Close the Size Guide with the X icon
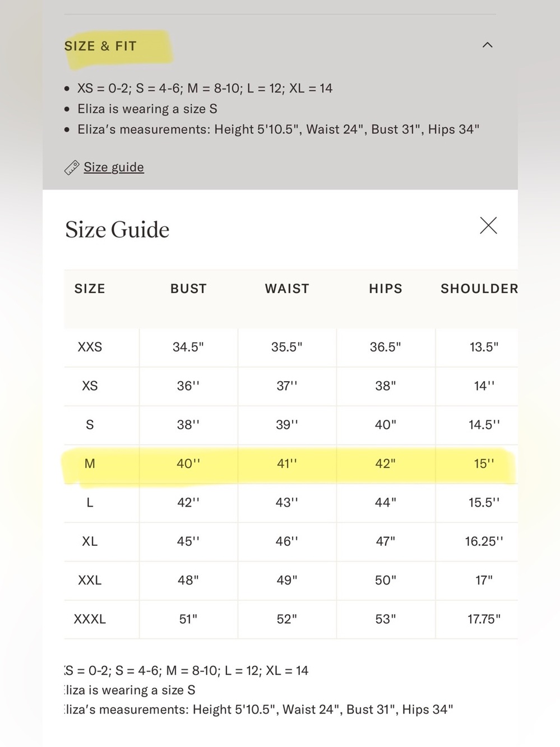Screen dimensions: 560x747 [488, 225]
